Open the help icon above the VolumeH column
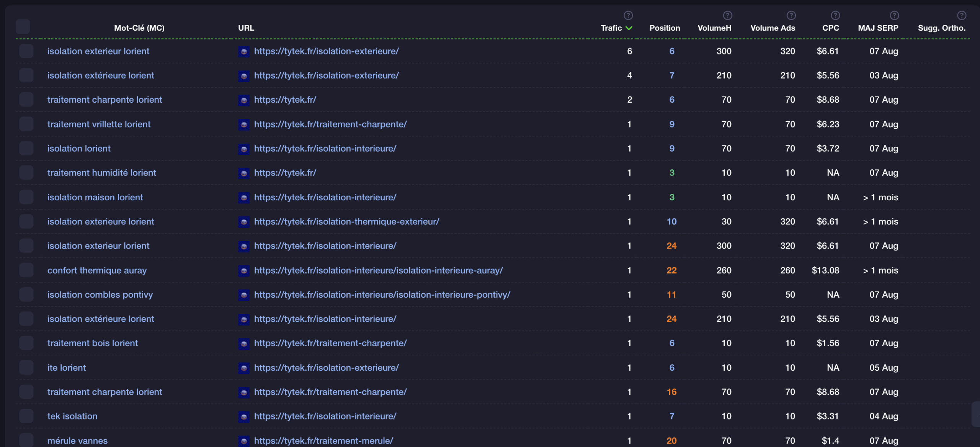This screenshot has height=447, width=980. [x=727, y=15]
